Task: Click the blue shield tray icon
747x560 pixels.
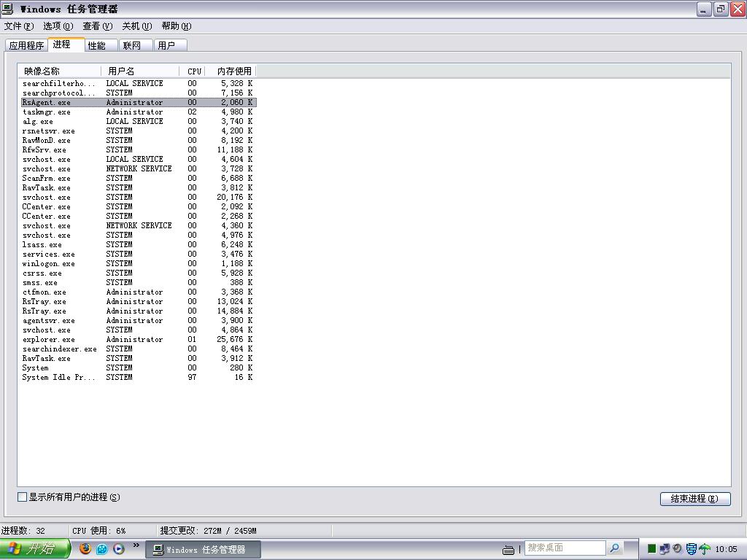Action: [x=692, y=549]
